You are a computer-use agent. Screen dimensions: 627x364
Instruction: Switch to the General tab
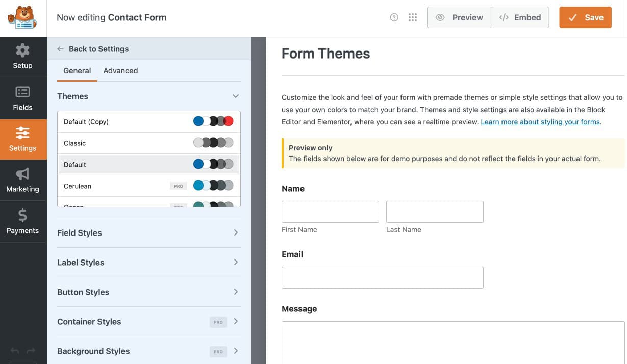click(x=77, y=71)
